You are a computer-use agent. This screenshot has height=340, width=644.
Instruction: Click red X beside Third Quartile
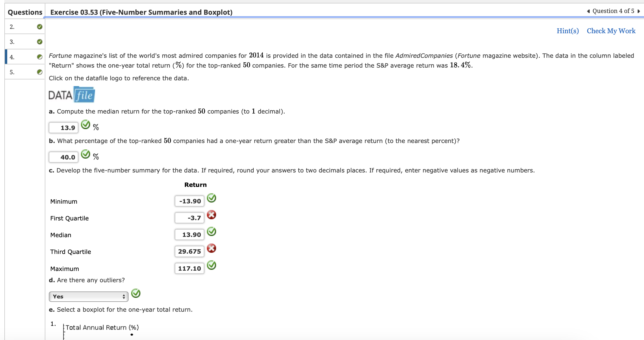(211, 248)
